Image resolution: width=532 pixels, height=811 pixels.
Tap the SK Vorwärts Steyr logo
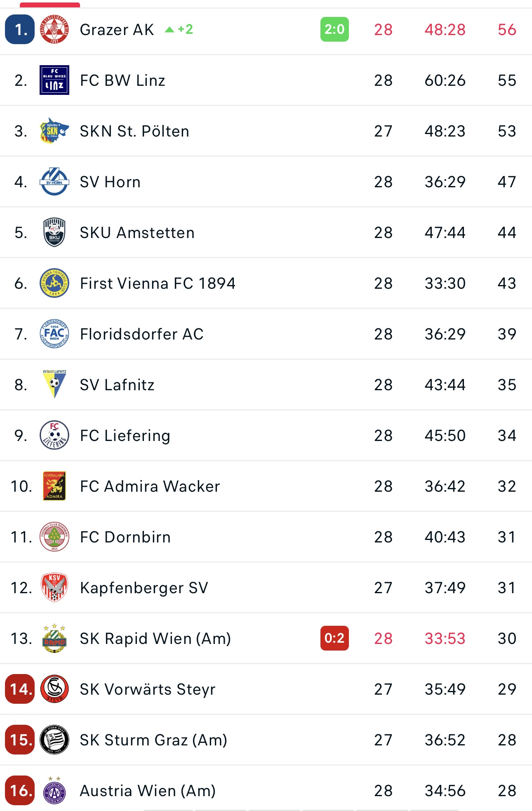click(x=54, y=689)
